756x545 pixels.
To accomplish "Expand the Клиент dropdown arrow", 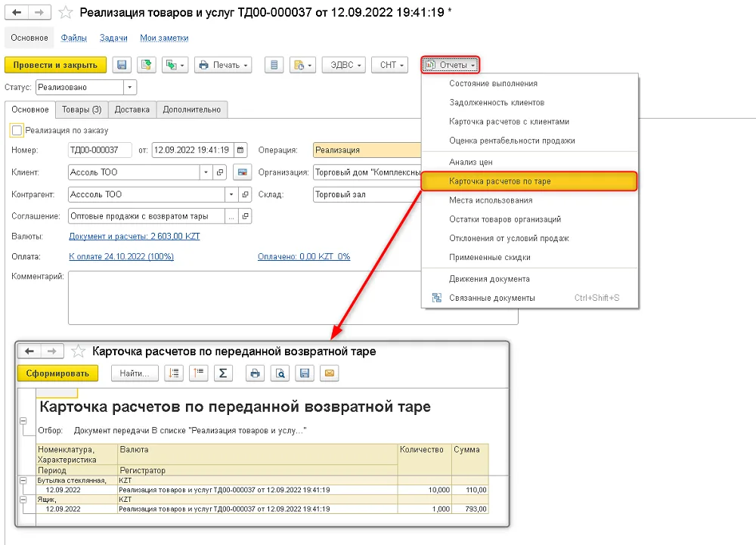I will coord(206,172).
